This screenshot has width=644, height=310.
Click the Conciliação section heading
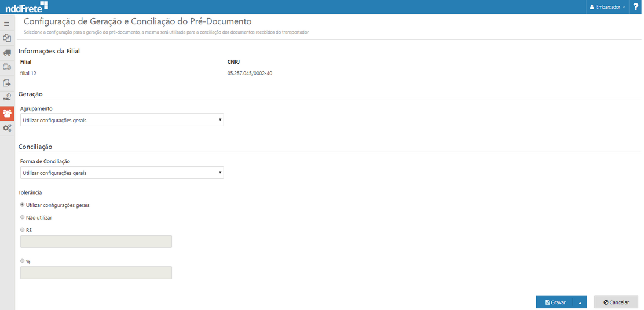coord(35,147)
